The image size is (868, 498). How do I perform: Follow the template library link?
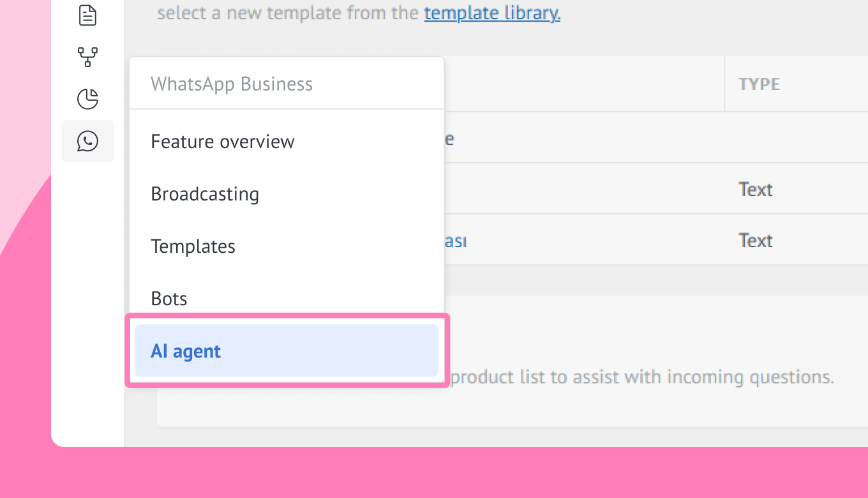click(x=492, y=13)
